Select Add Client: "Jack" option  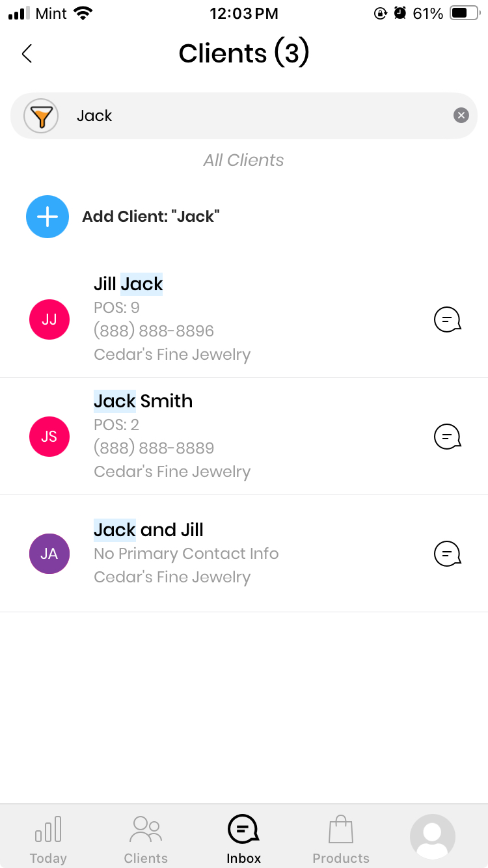(151, 217)
